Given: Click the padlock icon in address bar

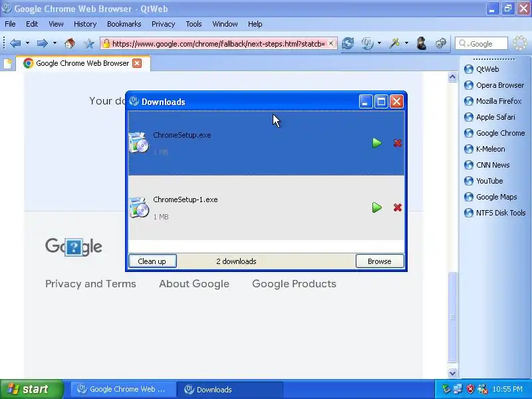Looking at the screenshot, I should (x=106, y=43).
